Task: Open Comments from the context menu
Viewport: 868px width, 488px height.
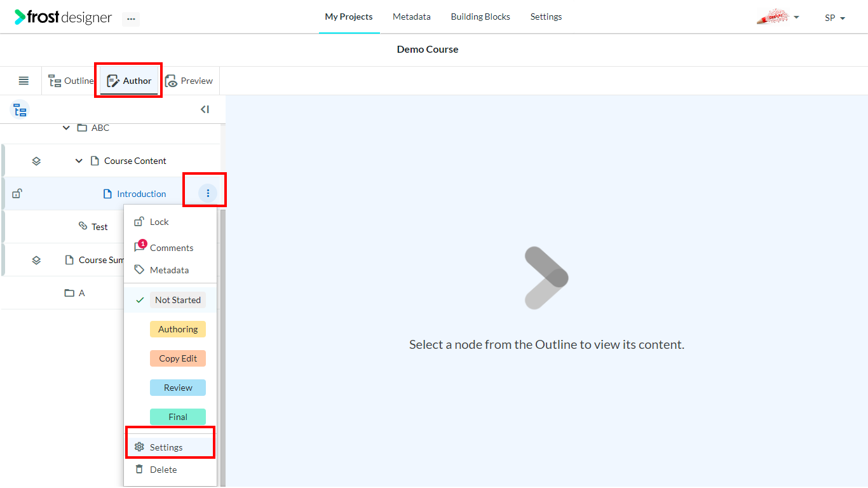Action: [170, 248]
